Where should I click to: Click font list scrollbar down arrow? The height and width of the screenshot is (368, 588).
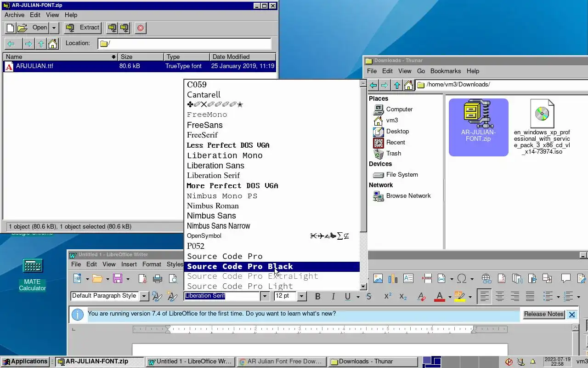tap(363, 286)
